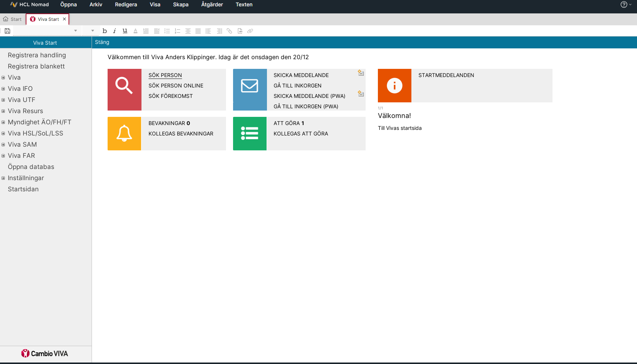Select Startsidan in sidebar
The image size is (637, 364).
click(23, 189)
